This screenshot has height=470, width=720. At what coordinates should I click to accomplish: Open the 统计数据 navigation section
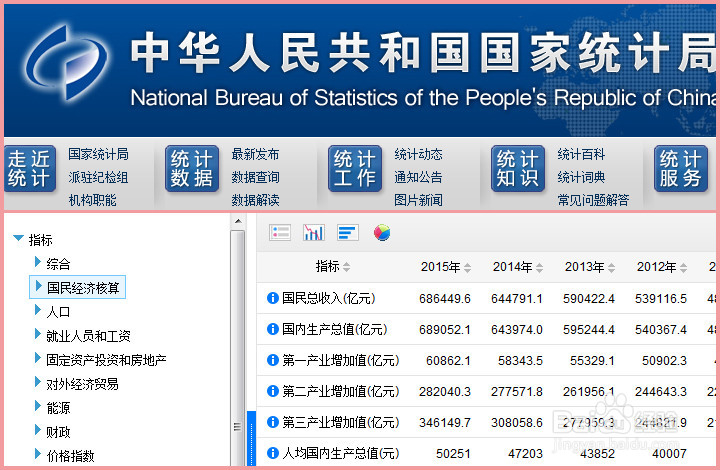point(192,168)
